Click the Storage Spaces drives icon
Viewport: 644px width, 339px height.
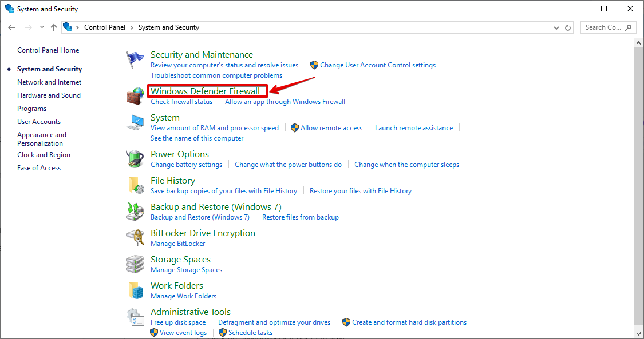click(x=135, y=264)
